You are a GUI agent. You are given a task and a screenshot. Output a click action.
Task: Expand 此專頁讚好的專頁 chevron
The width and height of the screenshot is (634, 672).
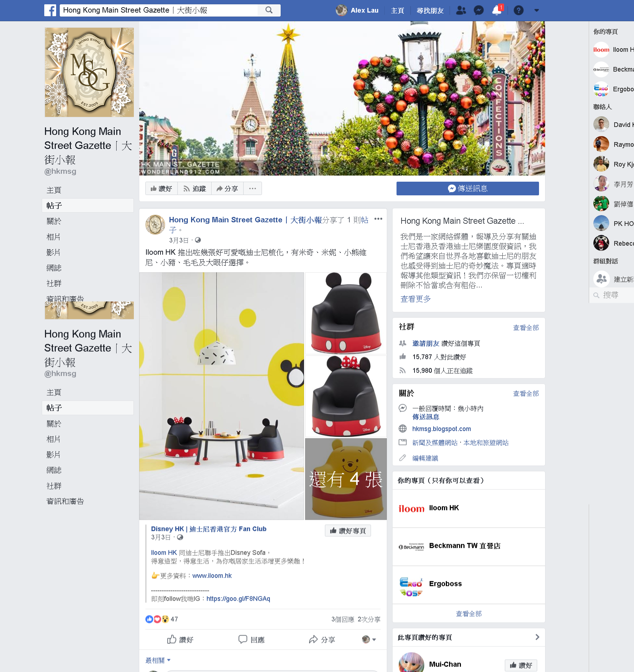coord(537,637)
